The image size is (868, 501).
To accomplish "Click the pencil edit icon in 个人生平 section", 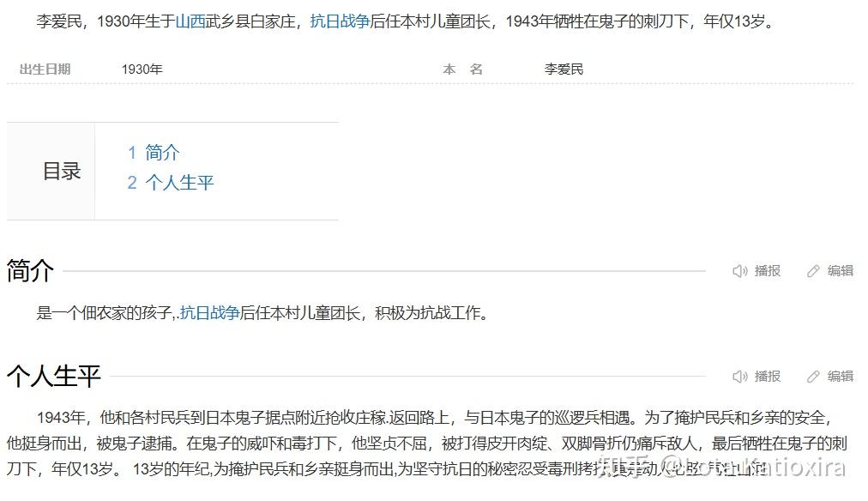I will 812,377.
